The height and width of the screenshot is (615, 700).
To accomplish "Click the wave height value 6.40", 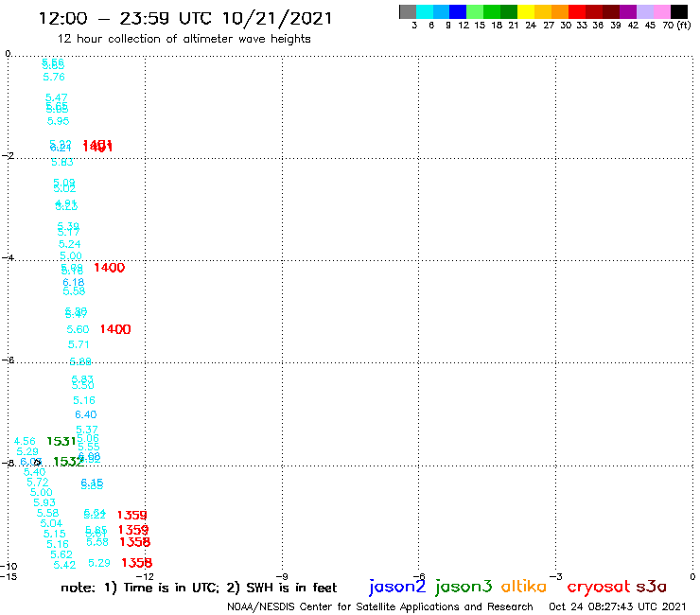I will click(86, 415).
